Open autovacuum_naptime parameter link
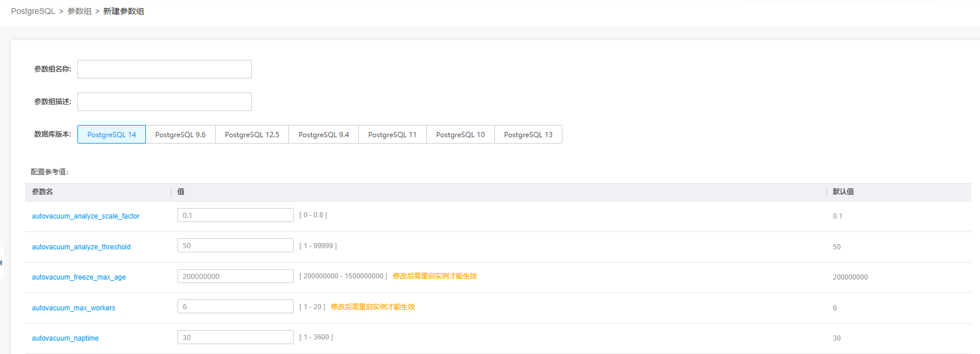Screen dimensions: 980x354 65,338
